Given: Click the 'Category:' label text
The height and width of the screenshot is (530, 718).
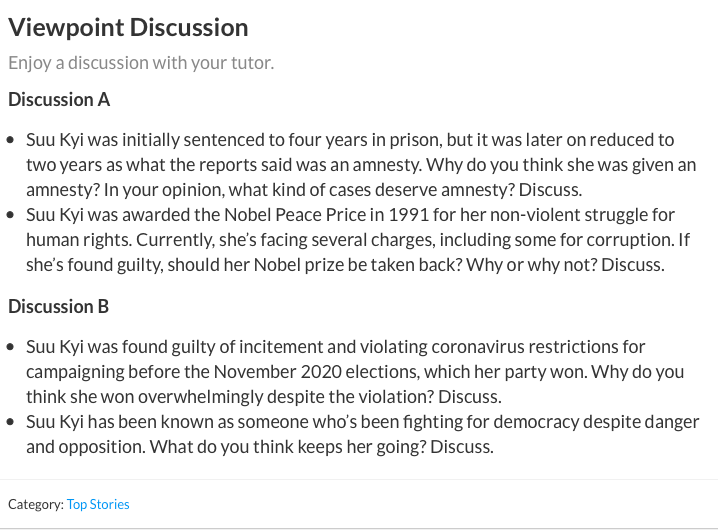Looking at the screenshot, I should click(x=36, y=504).
